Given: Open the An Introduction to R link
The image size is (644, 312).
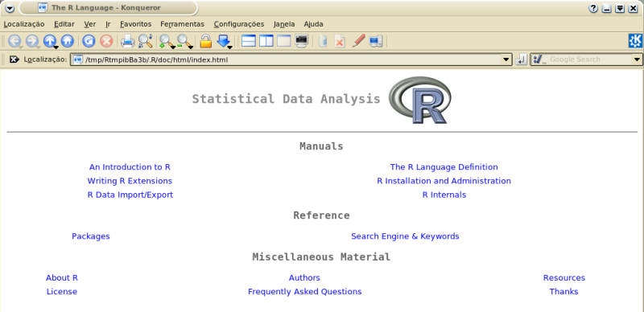Looking at the screenshot, I should coord(130,167).
